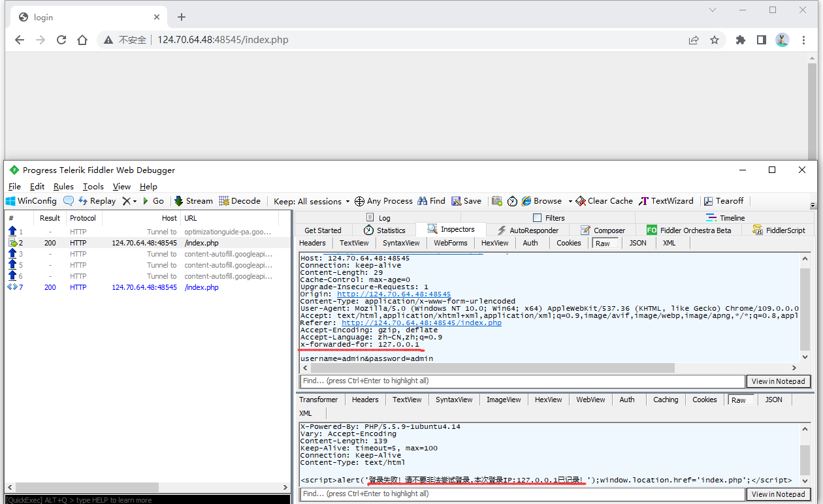The height and width of the screenshot is (504, 823).
Task: Click request View in Notepad button
Action: pyautogui.click(x=778, y=381)
